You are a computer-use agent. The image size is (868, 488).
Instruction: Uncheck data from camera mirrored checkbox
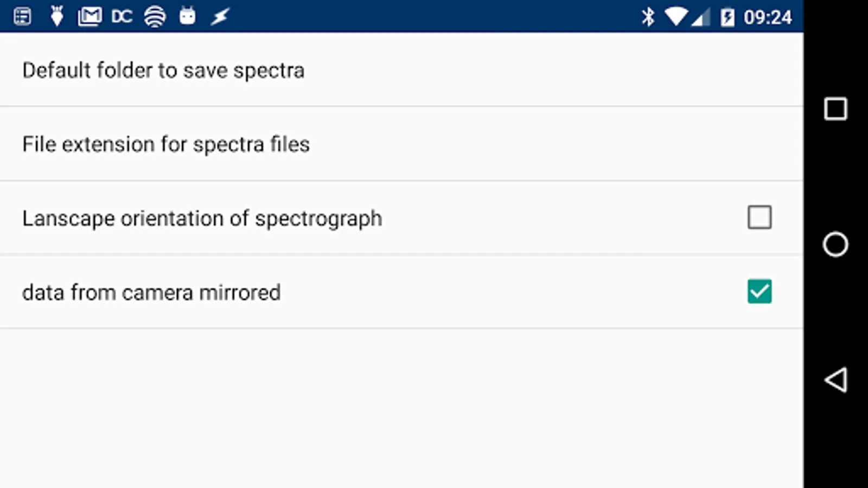(x=759, y=292)
